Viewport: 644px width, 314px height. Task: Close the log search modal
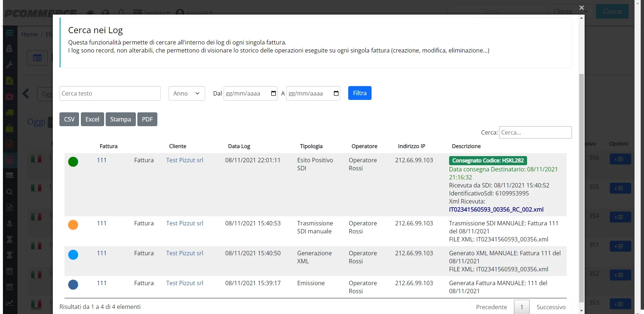point(582,8)
